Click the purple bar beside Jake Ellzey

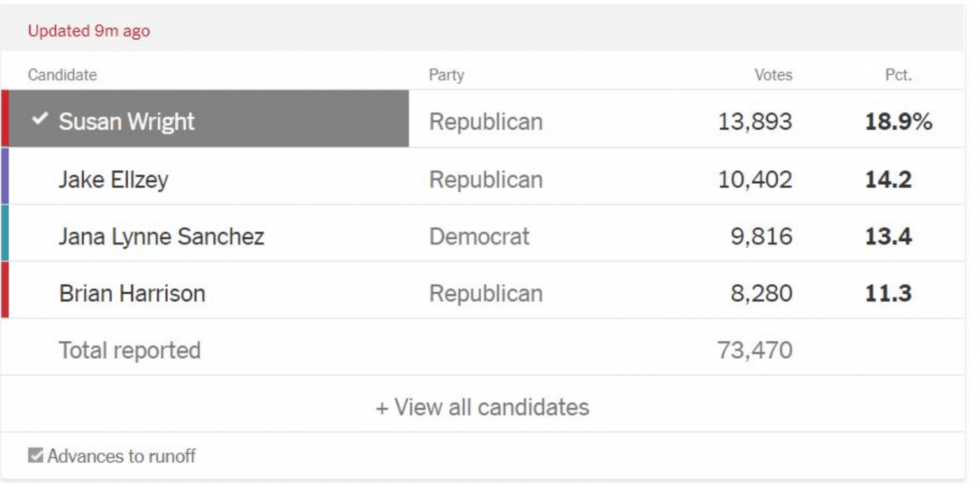pyautogui.click(x=5, y=176)
